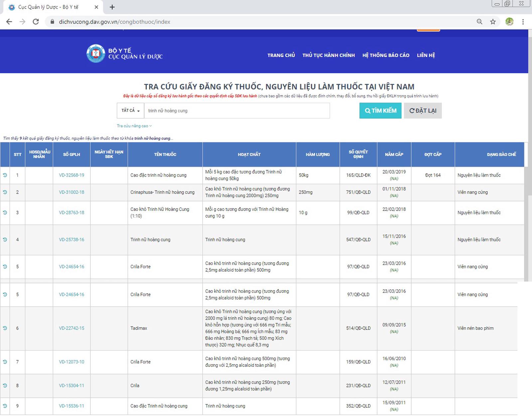This screenshot has width=532, height=420.
Task: Open a new browser tab
Action: point(112,7)
